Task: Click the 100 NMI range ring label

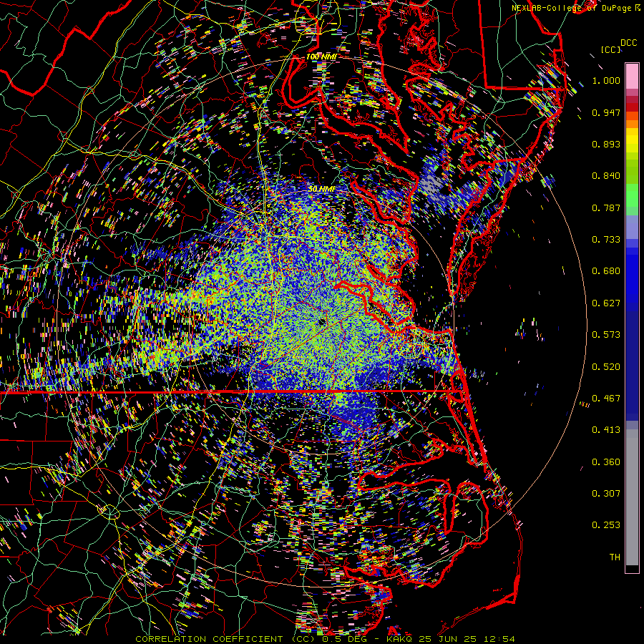Action: [x=321, y=57]
